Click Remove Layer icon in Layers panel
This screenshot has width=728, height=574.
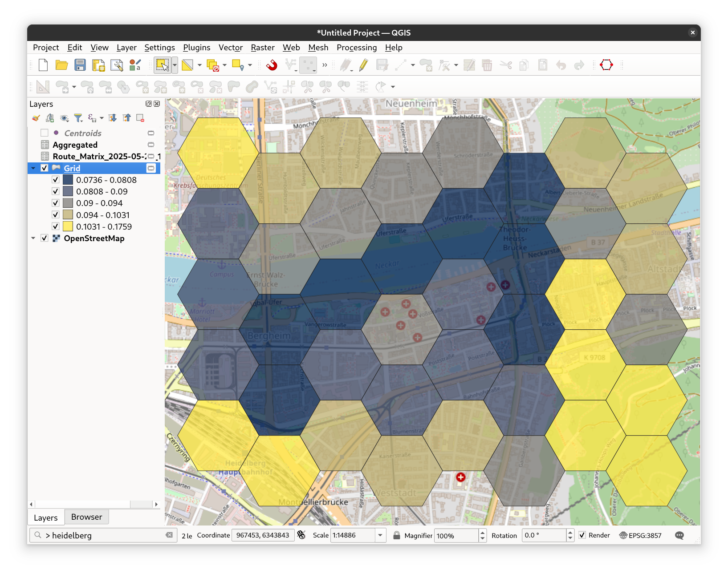tap(140, 118)
